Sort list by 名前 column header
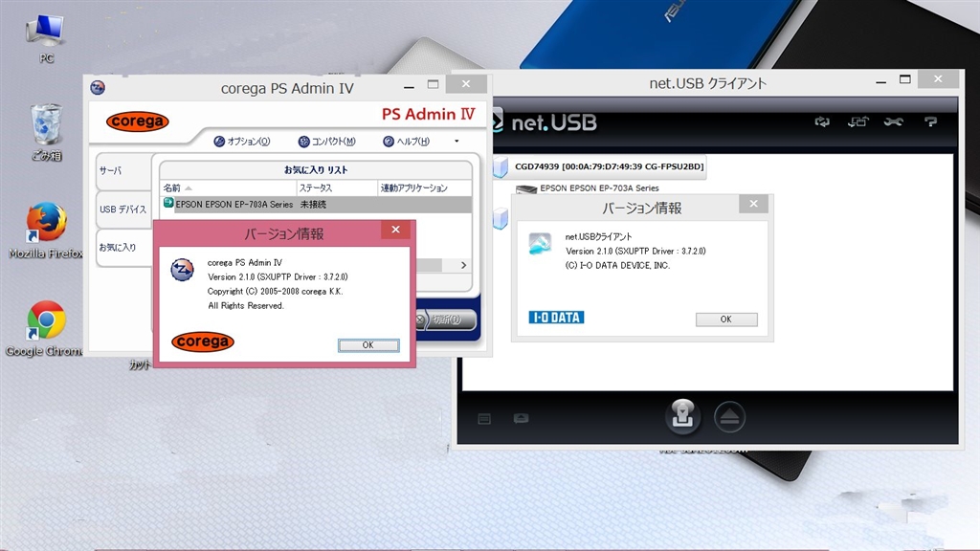The width and height of the screenshot is (980, 551). [228, 188]
